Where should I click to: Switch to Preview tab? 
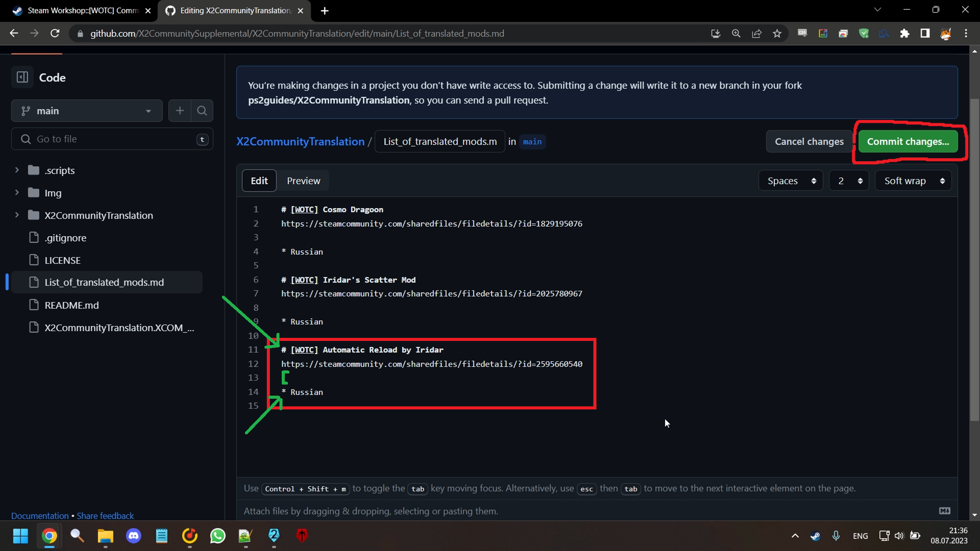304,180
